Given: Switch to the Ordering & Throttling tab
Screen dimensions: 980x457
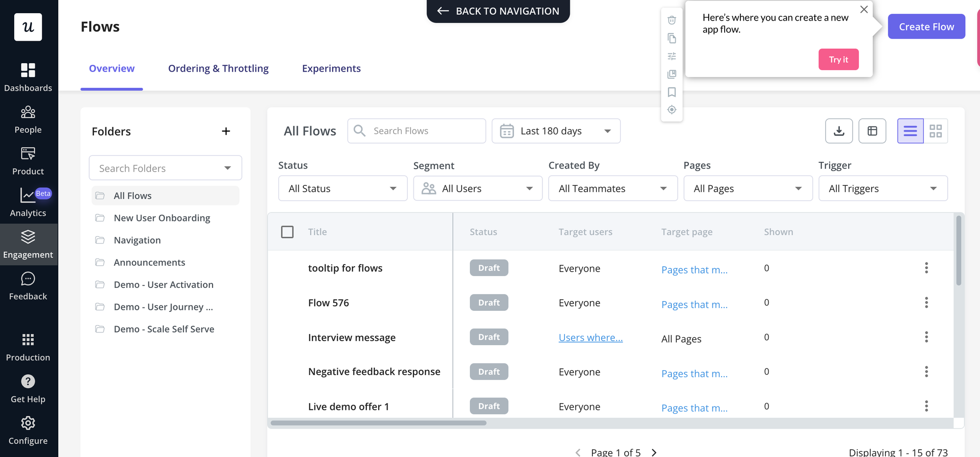Looking at the screenshot, I should pos(219,68).
